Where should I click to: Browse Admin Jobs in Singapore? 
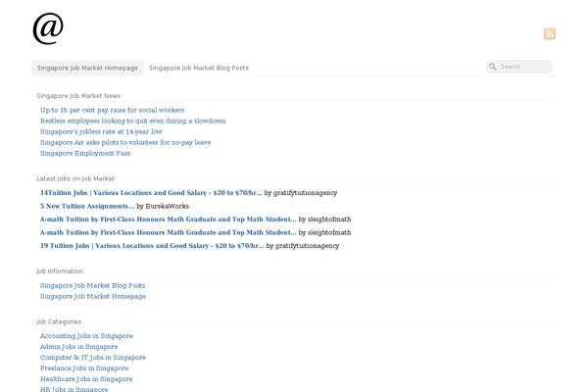pos(78,347)
